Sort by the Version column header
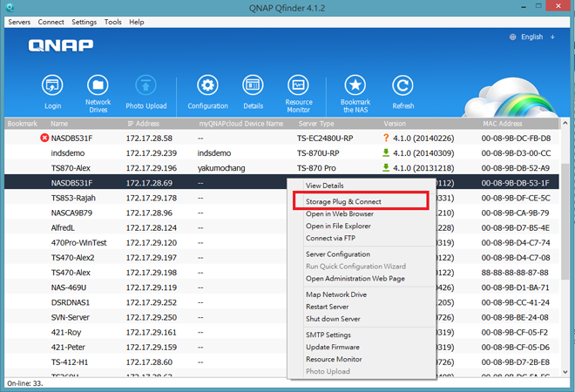Viewport: 575px width, 392px height. pyautogui.click(x=395, y=124)
